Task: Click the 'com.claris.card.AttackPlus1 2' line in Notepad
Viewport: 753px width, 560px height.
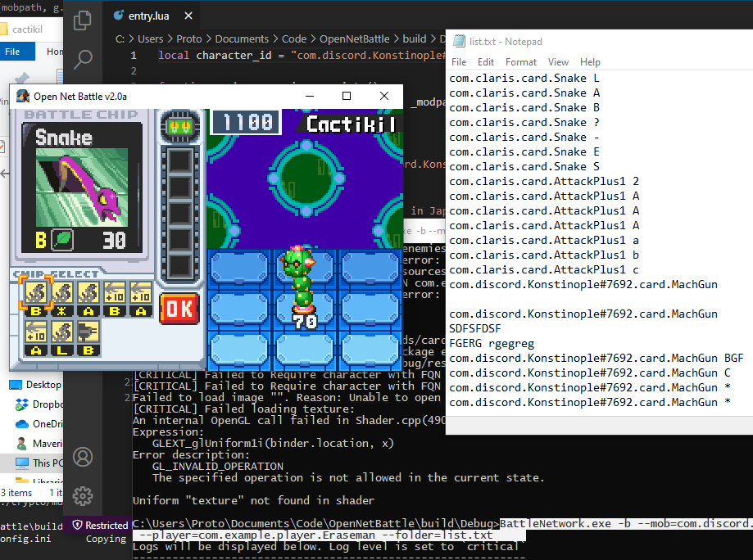Action: [x=544, y=181]
